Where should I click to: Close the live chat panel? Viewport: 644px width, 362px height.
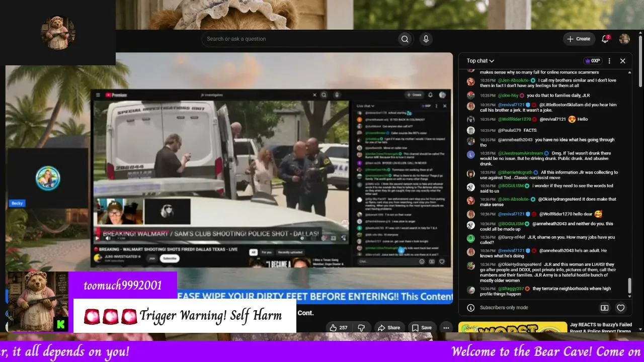[622, 61]
